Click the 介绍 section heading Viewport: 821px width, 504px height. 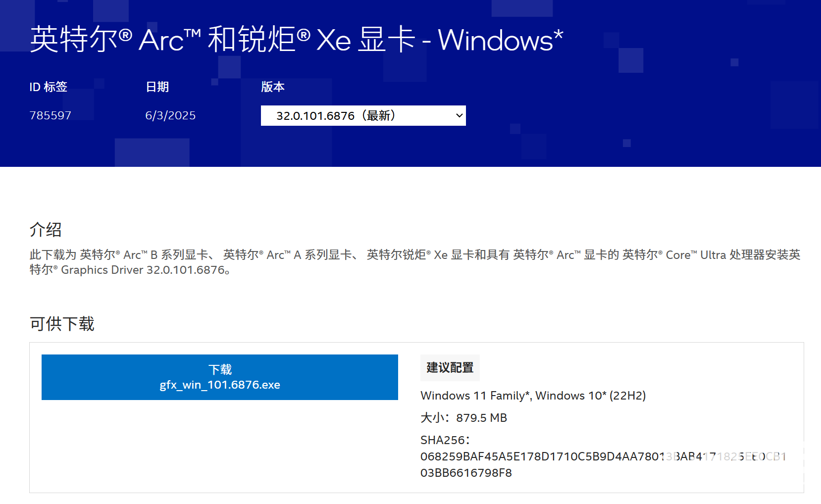46,229
